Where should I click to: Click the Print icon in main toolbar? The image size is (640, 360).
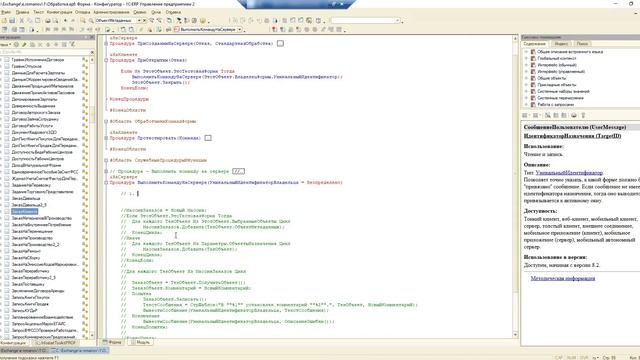47,20
